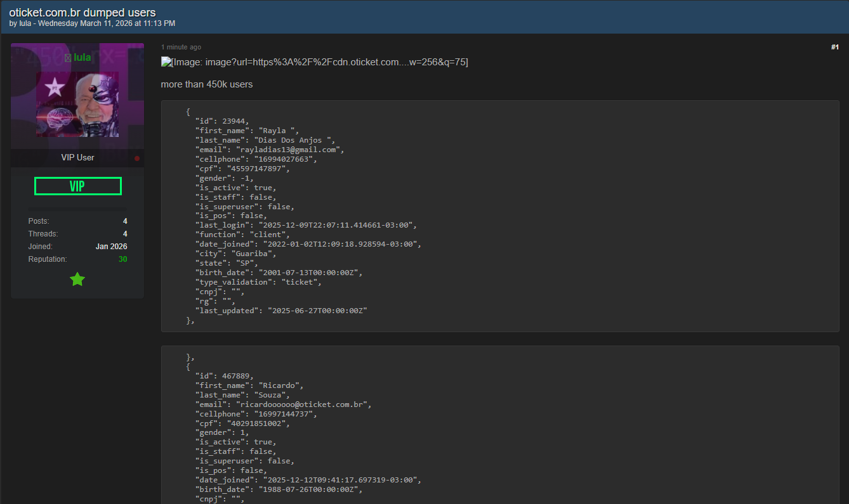Screen dimensions: 849x504
Task: Click the green VIP badge
Action: (77, 186)
